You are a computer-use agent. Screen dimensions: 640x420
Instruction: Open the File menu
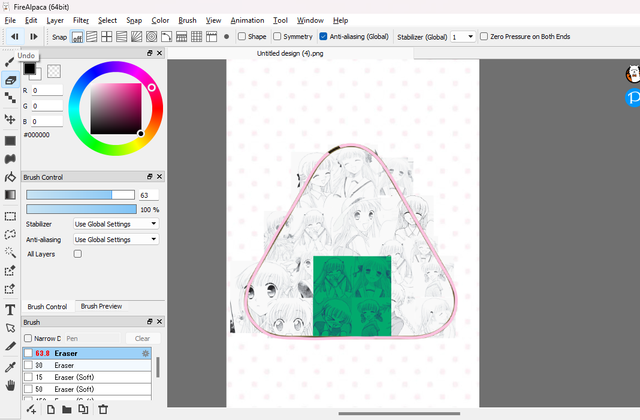pos(10,20)
